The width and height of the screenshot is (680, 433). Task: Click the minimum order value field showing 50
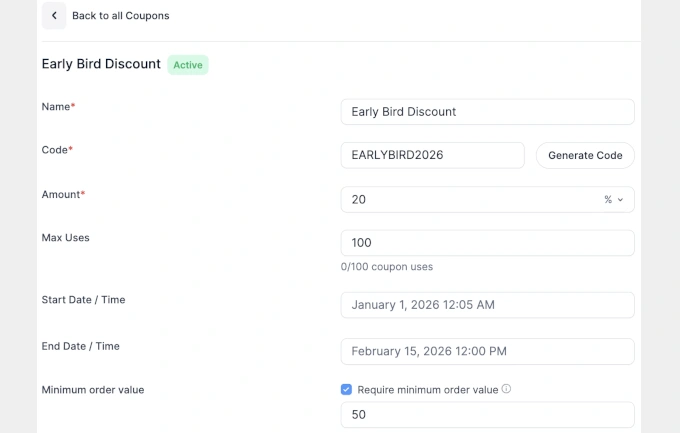487,414
